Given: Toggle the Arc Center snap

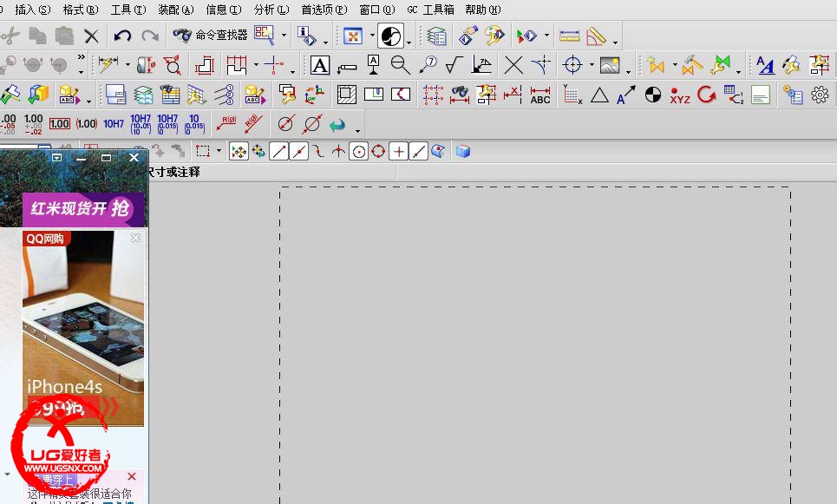Looking at the screenshot, I should [x=359, y=152].
